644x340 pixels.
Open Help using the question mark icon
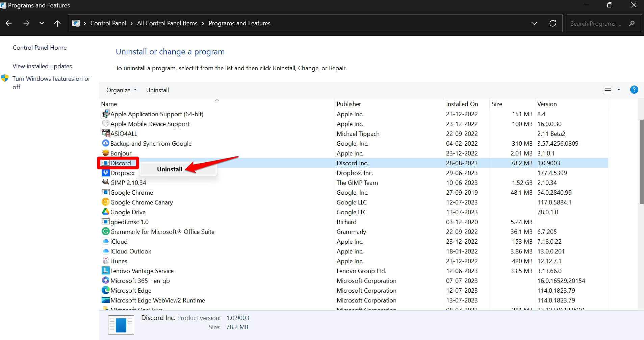click(634, 90)
